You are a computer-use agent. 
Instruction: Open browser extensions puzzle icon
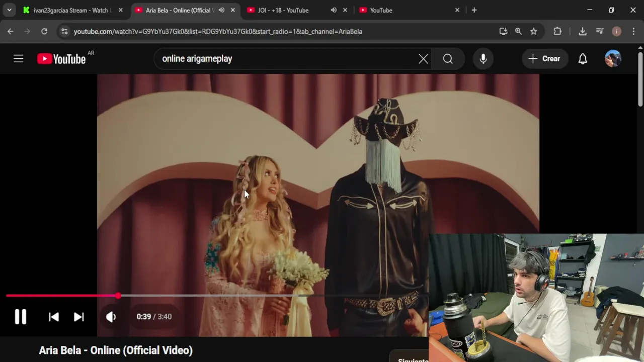point(557,31)
